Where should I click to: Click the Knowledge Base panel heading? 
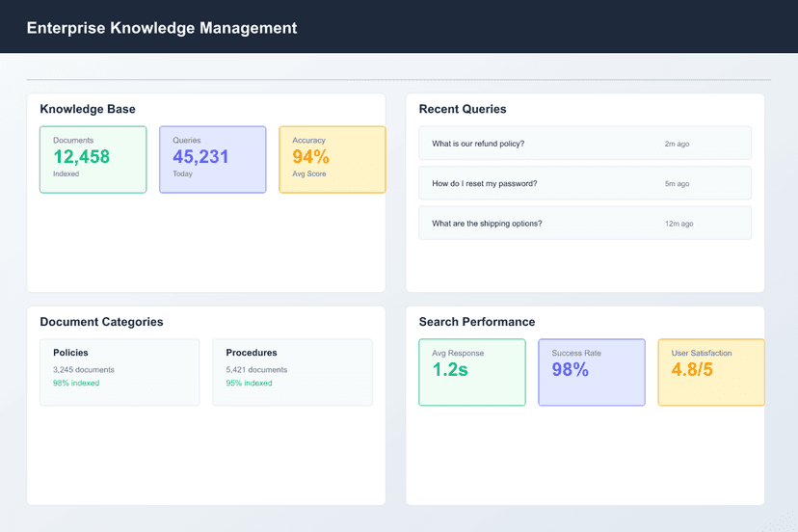(x=88, y=109)
